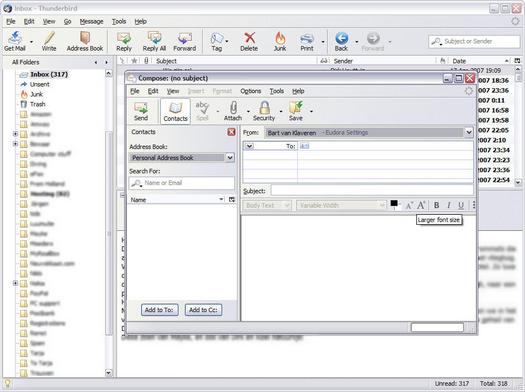Click the Print toolbar icon
Image resolution: width=525 pixels, height=392 pixels.
[x=307, y=41]
